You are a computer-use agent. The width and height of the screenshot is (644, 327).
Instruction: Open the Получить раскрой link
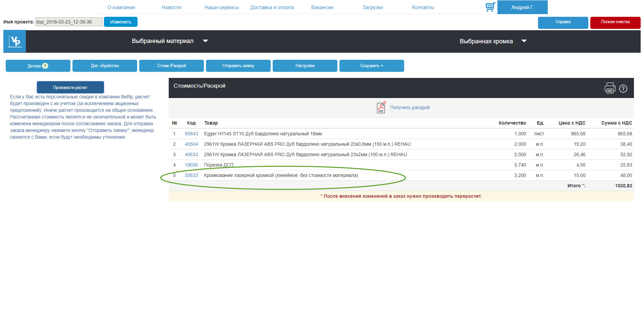click(410, 107)
